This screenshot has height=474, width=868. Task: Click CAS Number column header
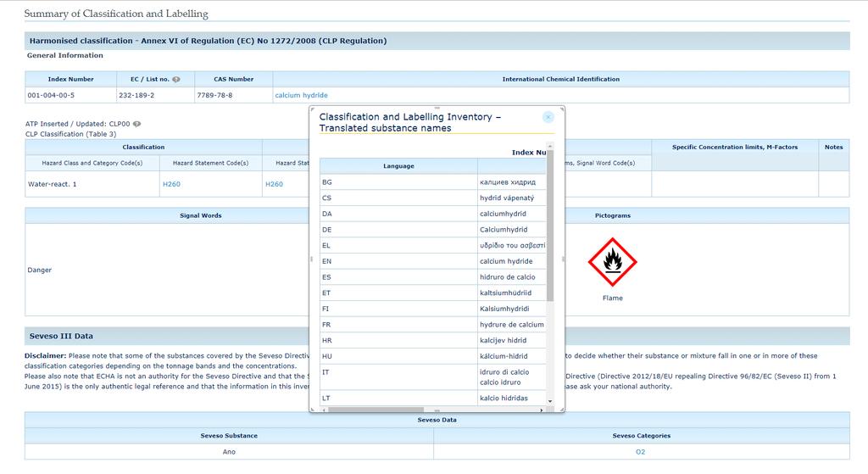point(234,79)
